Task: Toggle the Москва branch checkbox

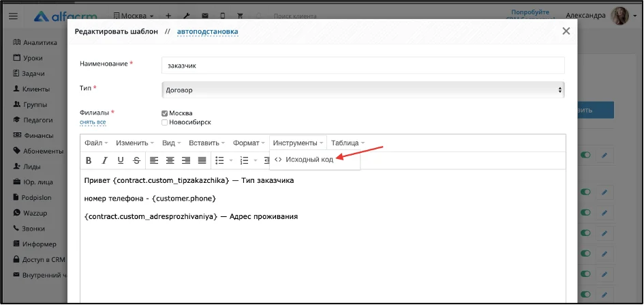Action: click(x=164, y=113)
